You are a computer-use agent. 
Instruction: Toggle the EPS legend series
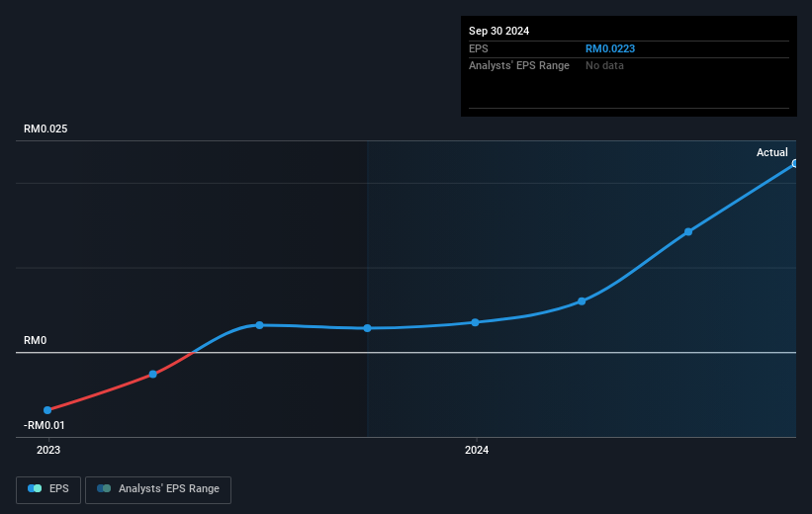click(48, 489)
